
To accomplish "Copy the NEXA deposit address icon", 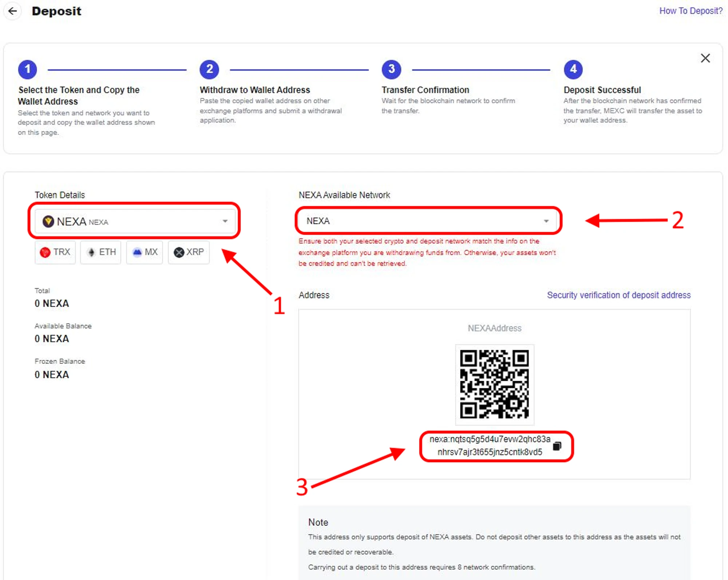I will pos(557,446).
